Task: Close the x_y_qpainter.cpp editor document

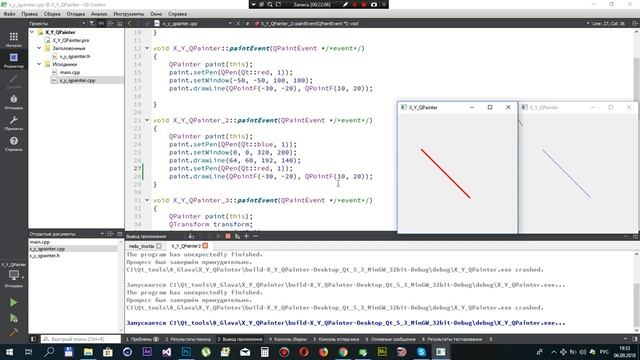Action: pyautogui.click(x=238, y=24)
